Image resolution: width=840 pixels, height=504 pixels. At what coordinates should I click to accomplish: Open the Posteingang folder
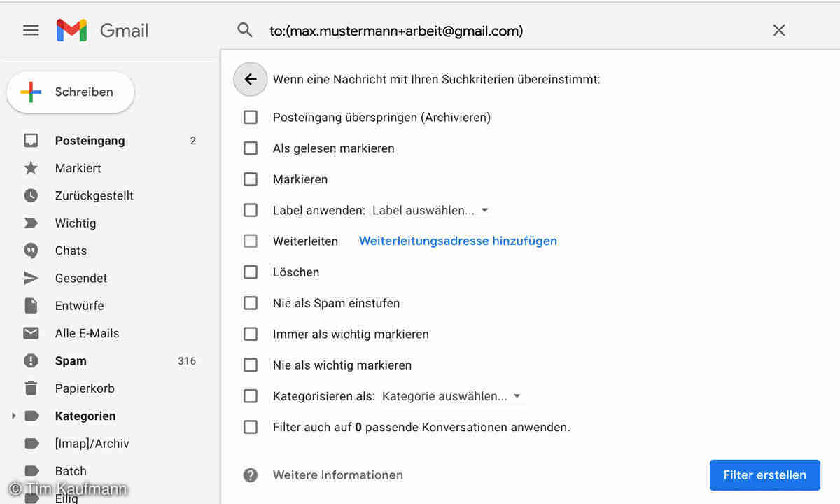pyautogui.click(x=90, y=141)
